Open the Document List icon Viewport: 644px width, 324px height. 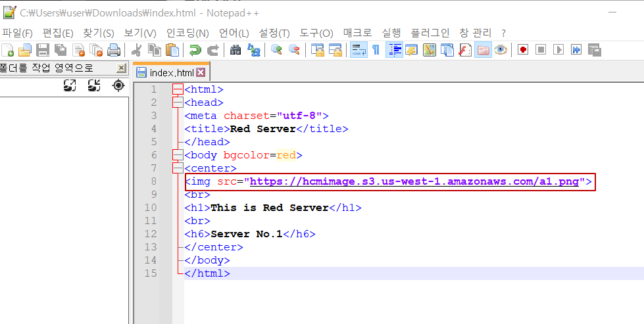pyautogui.click(x=447, y=50)
